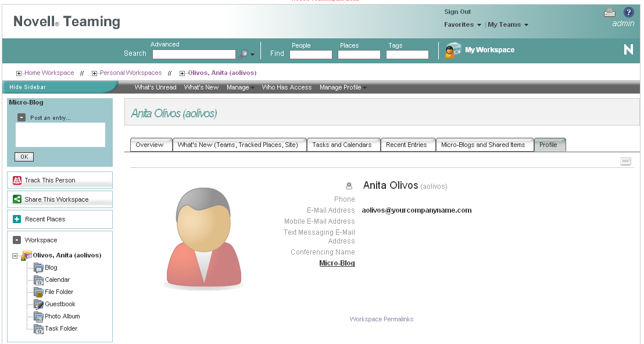Click inside the micro-blog entry box
644x344 pixels.
60,134
